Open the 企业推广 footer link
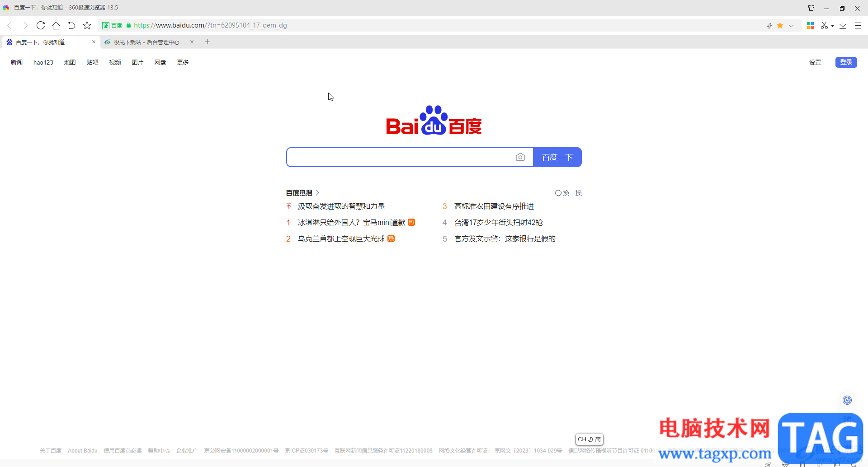This screenshot has width=868, height=467. (x=187, y=451)
